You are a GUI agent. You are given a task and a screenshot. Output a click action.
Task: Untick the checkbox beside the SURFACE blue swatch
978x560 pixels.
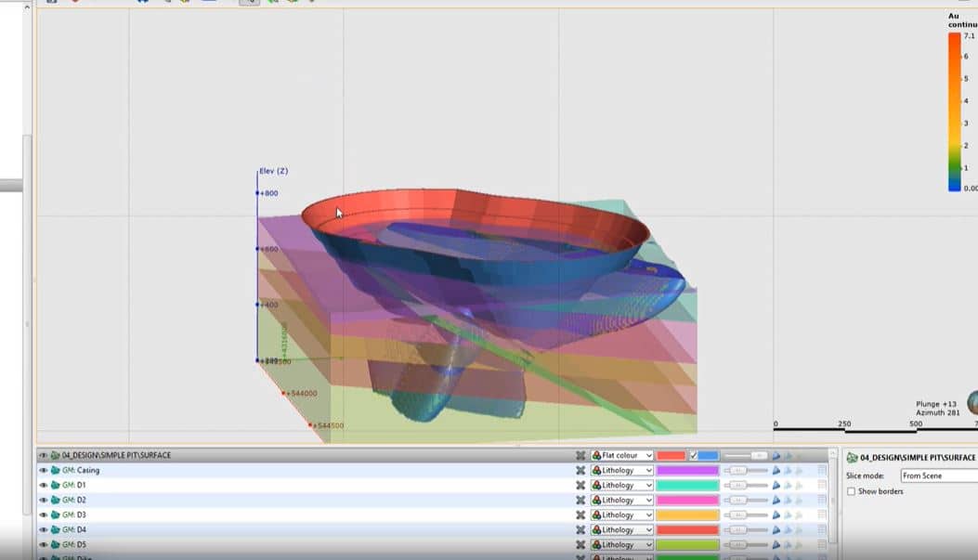point(694,456)
